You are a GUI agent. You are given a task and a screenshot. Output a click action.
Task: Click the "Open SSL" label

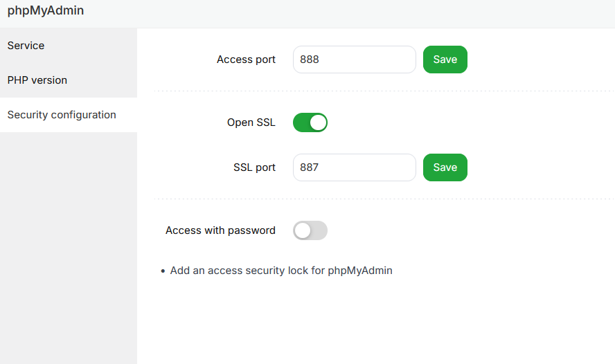pyautogui.click(x=251, y=122)
